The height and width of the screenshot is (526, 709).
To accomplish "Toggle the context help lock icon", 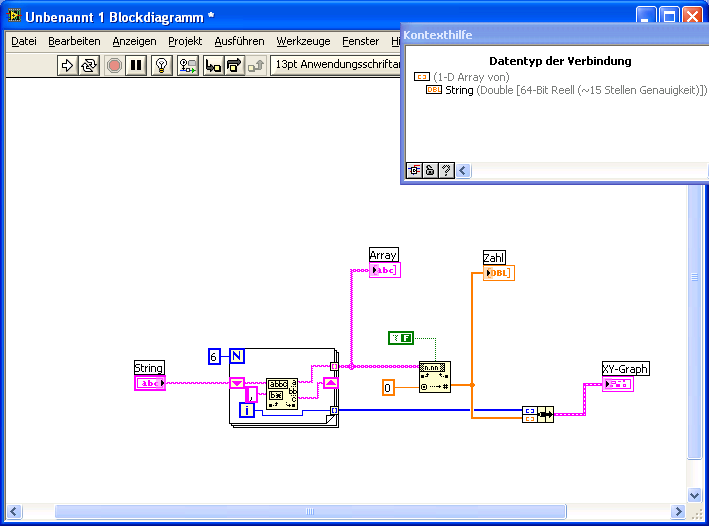I will [430, 171].
